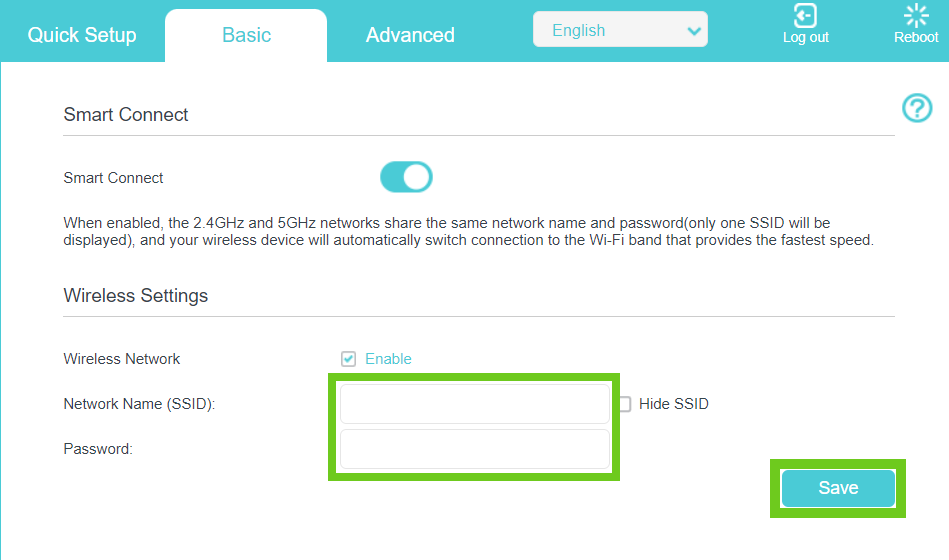Select the Wireless Settings section heading

point(136,296)
